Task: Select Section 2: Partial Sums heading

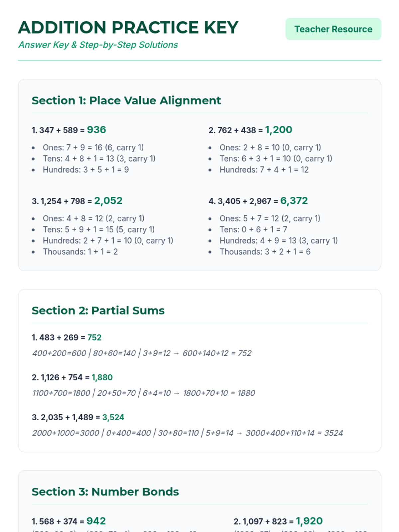Action: click(x=98, y=310)
